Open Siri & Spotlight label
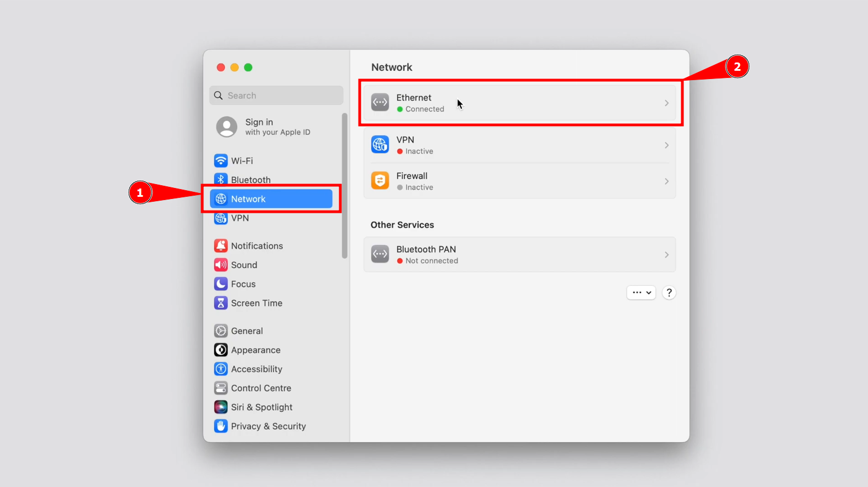868x487 pixels. (262, 407)
